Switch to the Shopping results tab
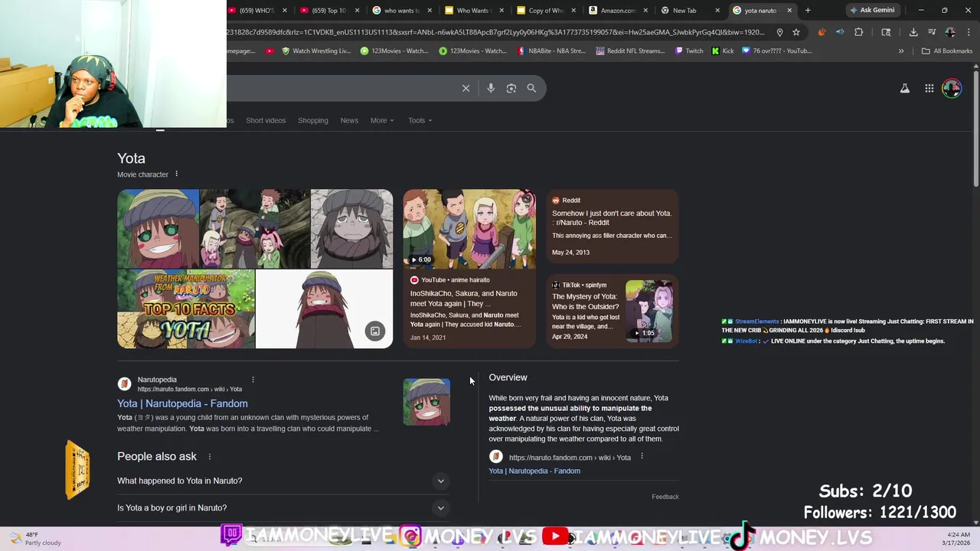Viewport: 980px width, 551px height. pyautogui.click(x=313, y=120)
